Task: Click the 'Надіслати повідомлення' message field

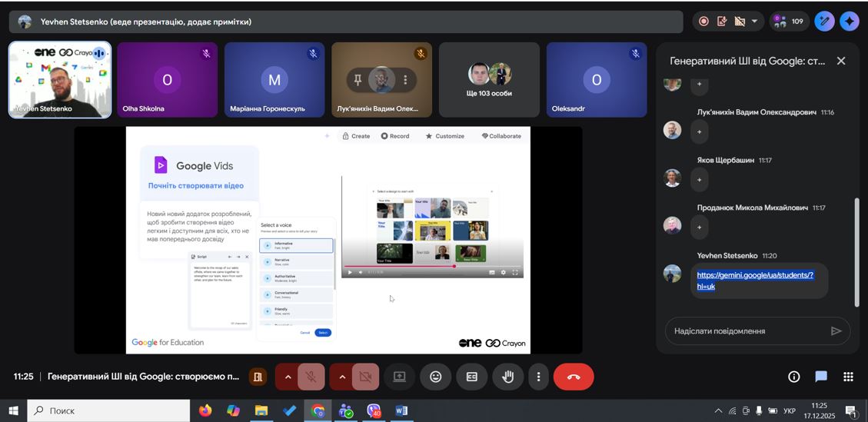Action: tap(744, 331)
